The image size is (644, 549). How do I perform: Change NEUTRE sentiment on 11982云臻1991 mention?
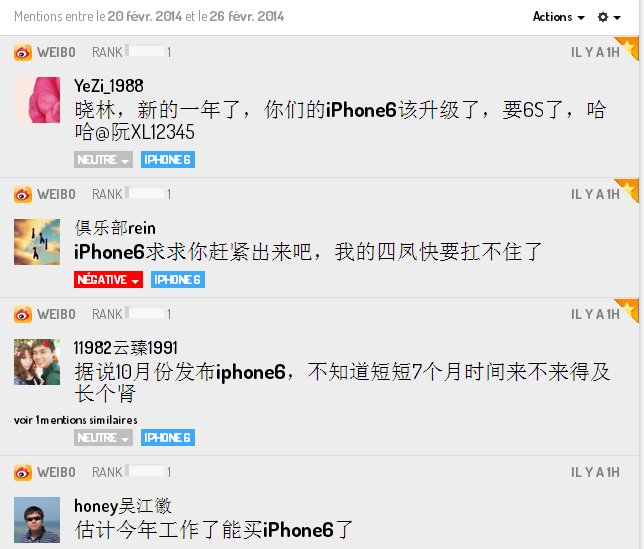(x=103, y=438)
